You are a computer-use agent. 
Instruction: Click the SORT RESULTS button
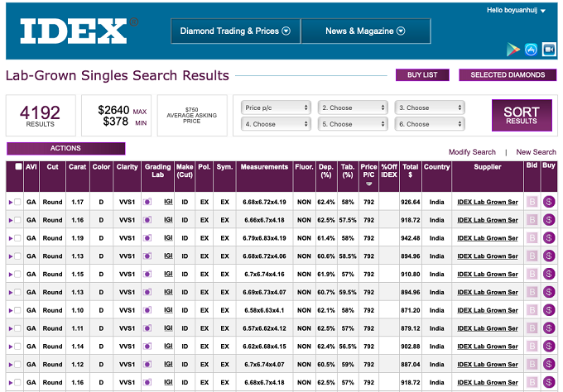522,116
